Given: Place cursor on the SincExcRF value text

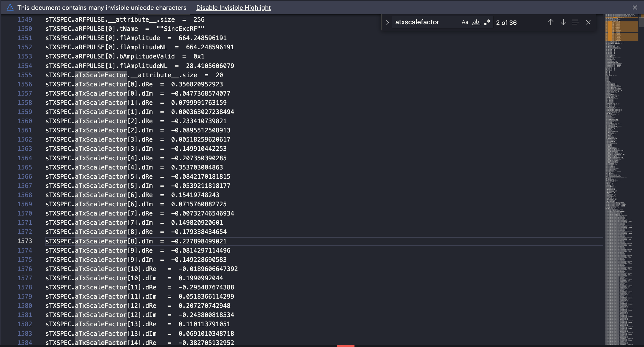Looking at the screenshot, I should (x=180, y=28).
